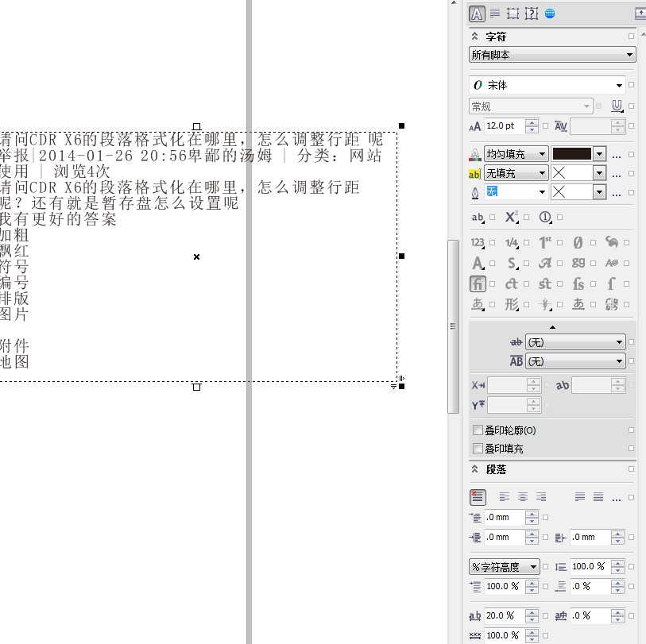The width and height of the screenshot is (646, 644).
Task: Open the Frame tab icon at docker top
Action: coord(513,13)
